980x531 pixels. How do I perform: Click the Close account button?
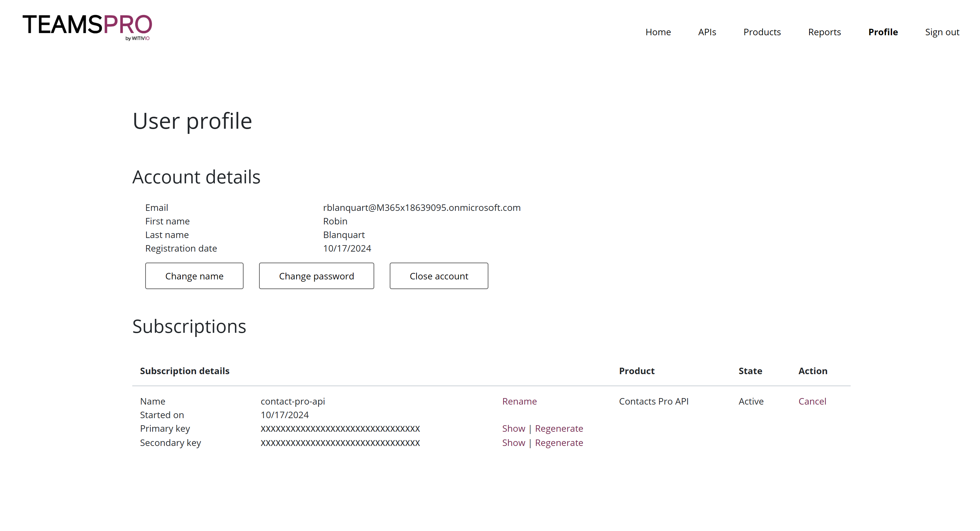[x=439, y=275]
